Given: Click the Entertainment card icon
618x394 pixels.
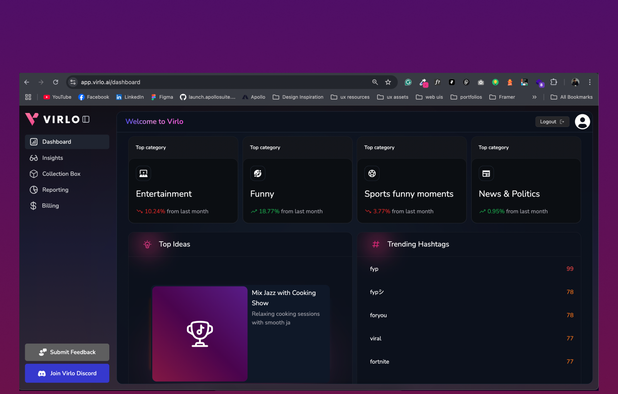Looking at the screenshot, I should (x=143, y=173).
